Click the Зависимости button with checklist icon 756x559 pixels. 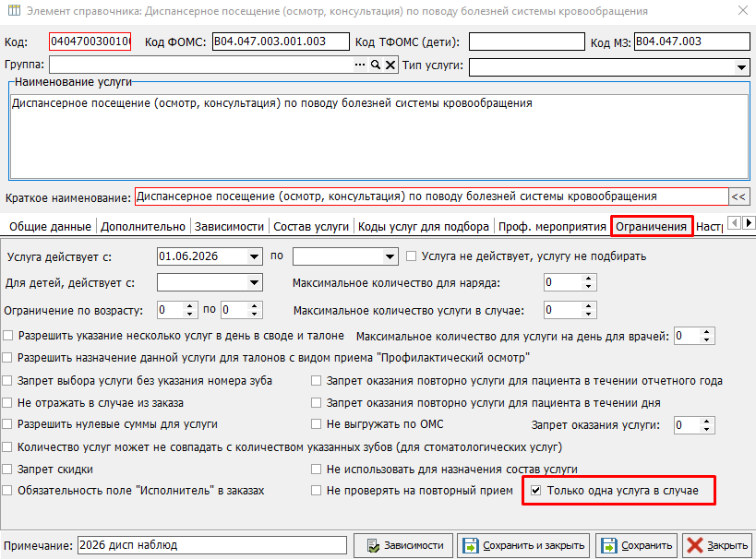tap(403, 545)
